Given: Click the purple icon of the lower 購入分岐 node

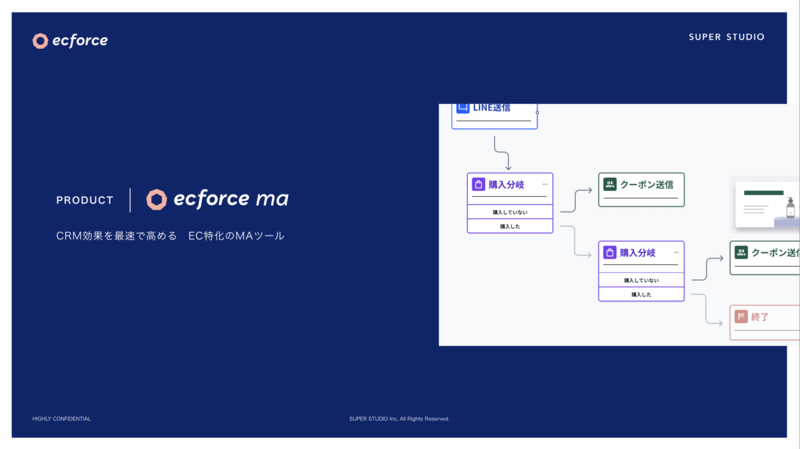Looking at the screenshot, I should (x=610, y=253).
